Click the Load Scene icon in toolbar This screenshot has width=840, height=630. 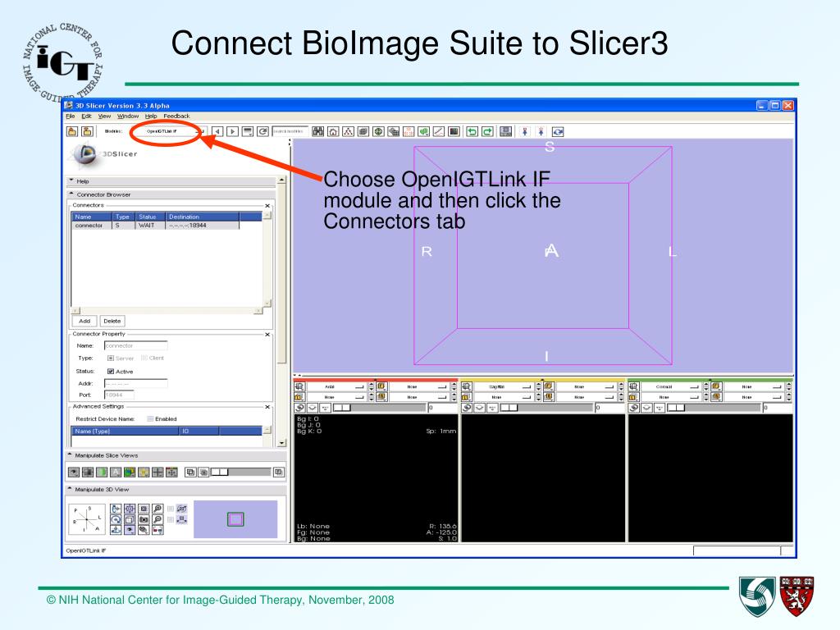[x=72, y=131]
